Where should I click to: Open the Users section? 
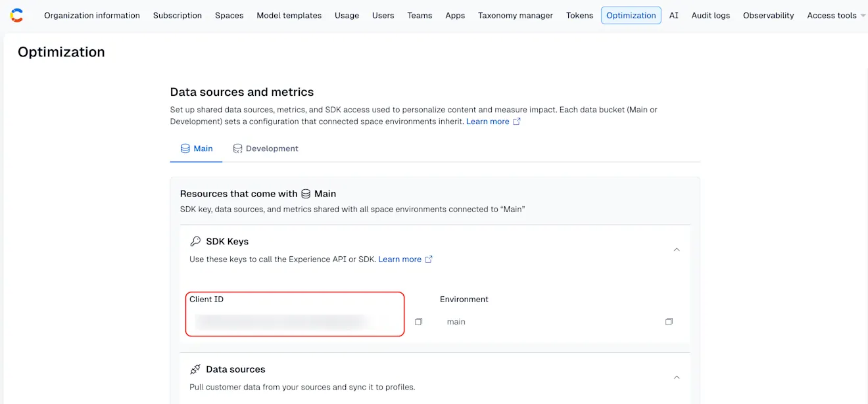coord(383,15)
